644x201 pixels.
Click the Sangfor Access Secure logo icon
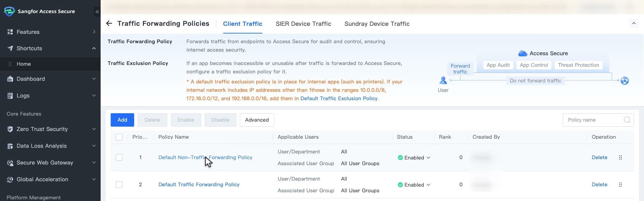pyautogui.click(x=9, y=11)
